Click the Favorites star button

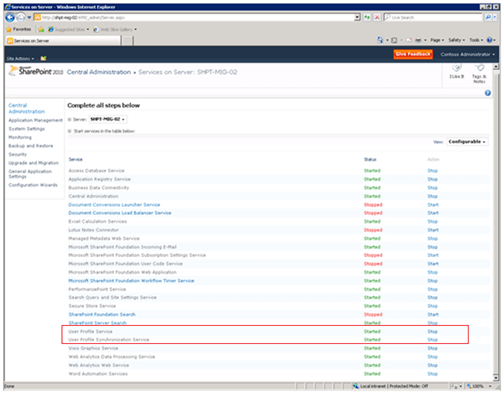pyautogui.click(x=19, y=29)
